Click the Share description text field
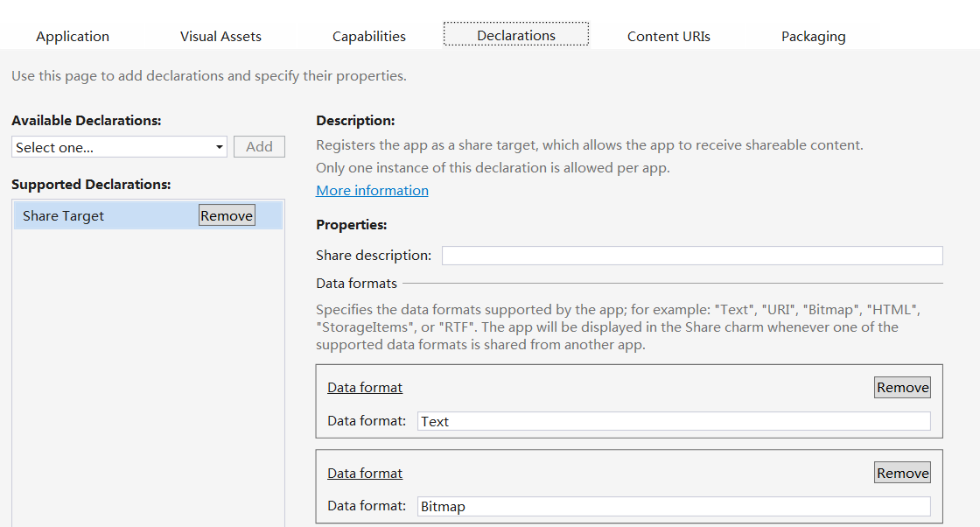This screenshot has width=980, height=527. pos(691,256)
